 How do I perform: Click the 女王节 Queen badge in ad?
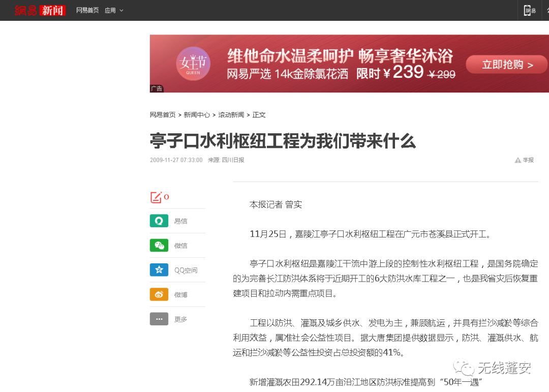(193, 64)
